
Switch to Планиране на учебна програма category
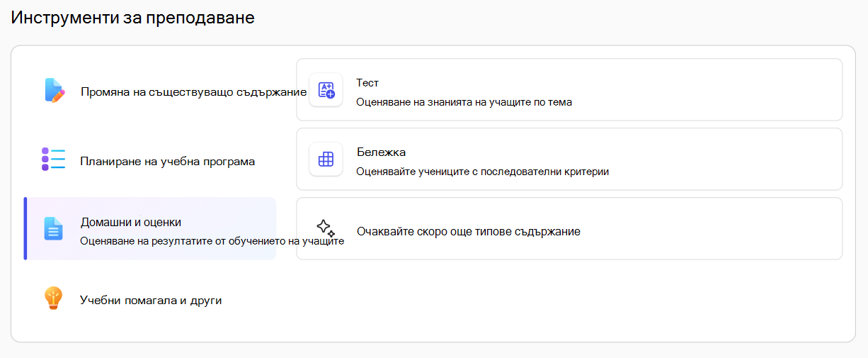click(x=150, y=160)
